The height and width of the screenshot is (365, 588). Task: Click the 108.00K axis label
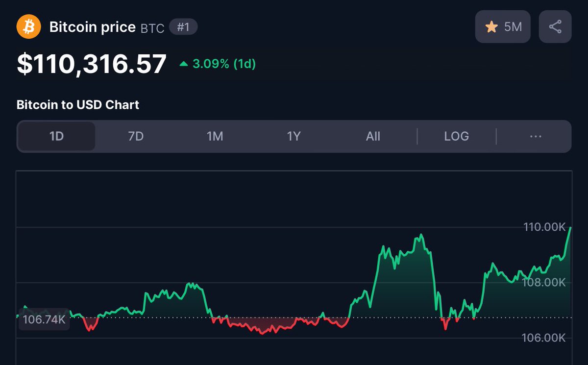[x=544, y=283]
